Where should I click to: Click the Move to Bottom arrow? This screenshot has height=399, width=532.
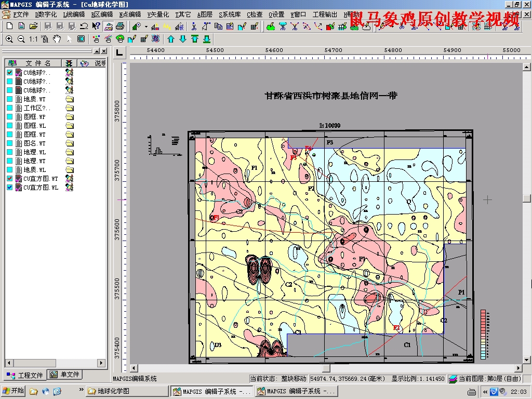click(x=207, y=39)
